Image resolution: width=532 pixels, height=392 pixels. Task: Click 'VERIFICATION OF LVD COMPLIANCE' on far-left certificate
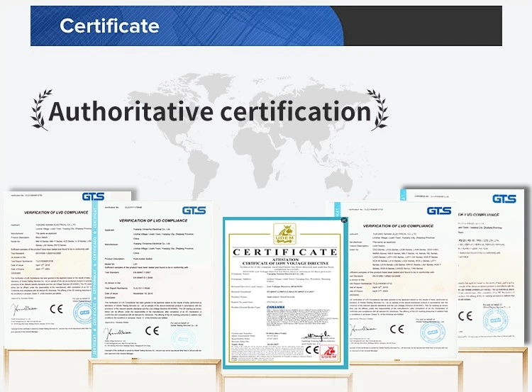[56, 212]
